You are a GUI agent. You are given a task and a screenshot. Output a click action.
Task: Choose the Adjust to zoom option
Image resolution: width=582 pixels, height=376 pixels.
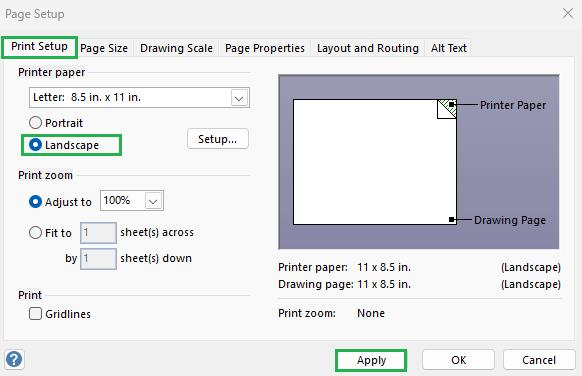click(35, 202)
